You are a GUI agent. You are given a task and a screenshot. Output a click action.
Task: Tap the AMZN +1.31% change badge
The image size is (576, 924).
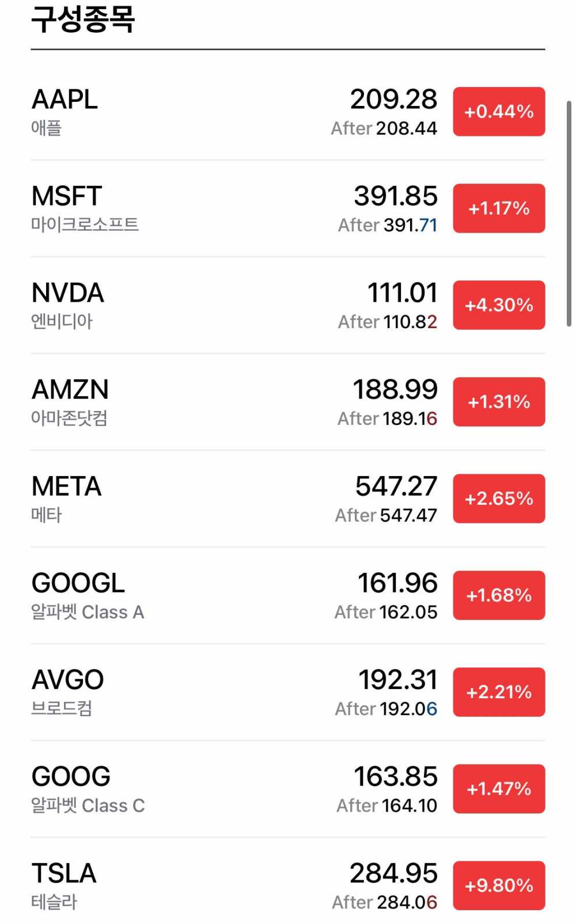tap(499, 402)
